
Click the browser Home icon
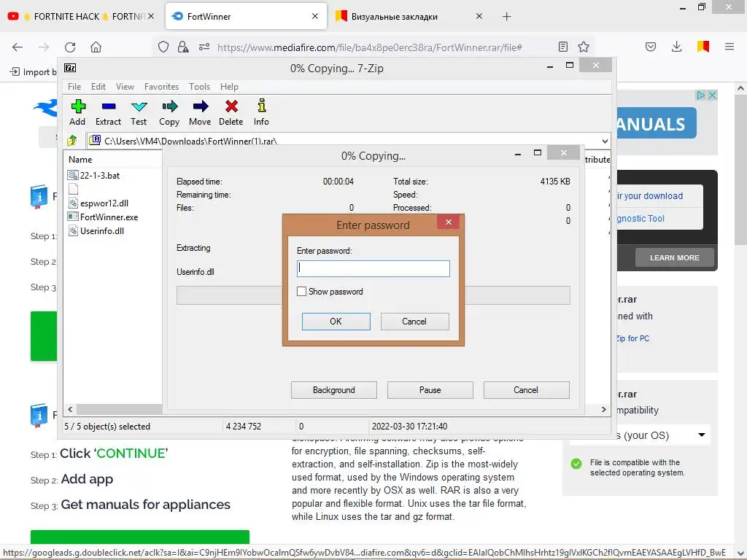[x=96, y=47]
